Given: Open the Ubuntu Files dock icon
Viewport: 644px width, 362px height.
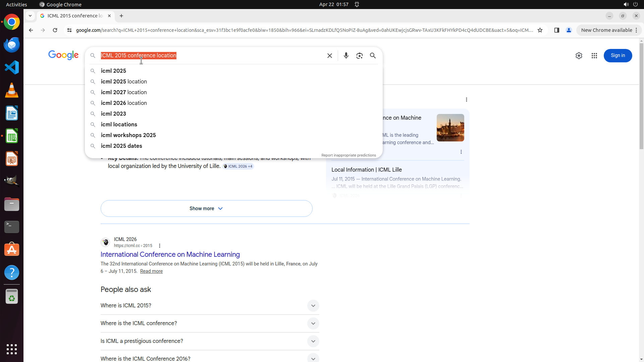Looking at the screenshot, I should click(12, 204).
